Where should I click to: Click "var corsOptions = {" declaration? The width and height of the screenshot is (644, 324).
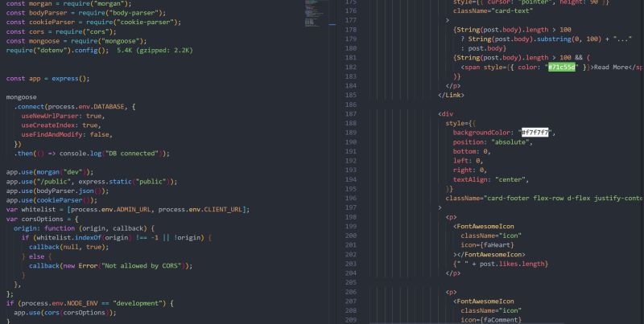pyautogui.click(x=42, y=219)
